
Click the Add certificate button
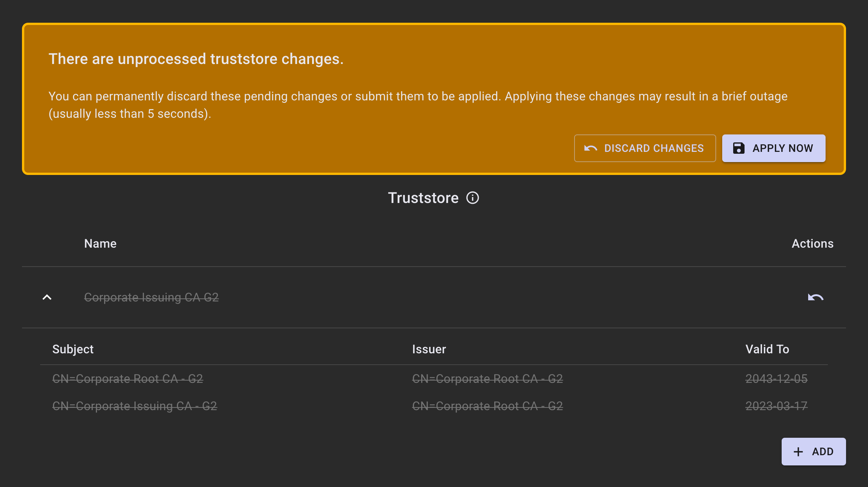point(813,451)
